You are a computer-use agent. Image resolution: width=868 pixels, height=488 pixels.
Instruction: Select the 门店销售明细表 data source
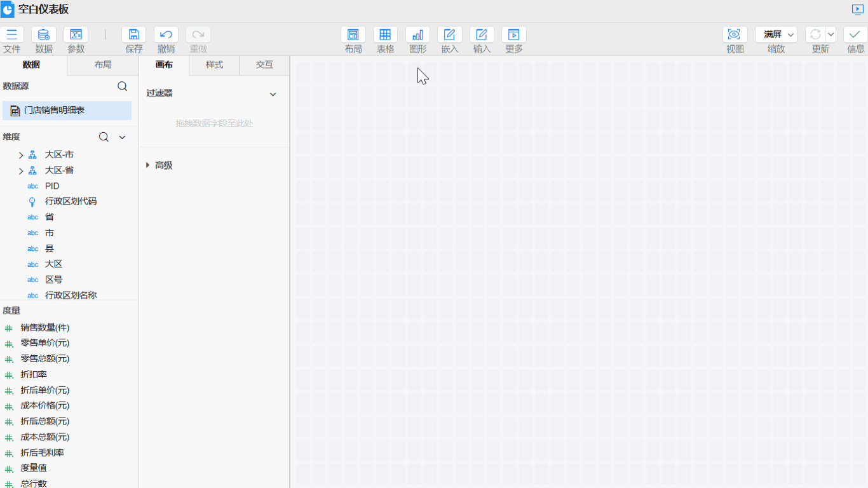pyautogui.click(x=55, y=111)
